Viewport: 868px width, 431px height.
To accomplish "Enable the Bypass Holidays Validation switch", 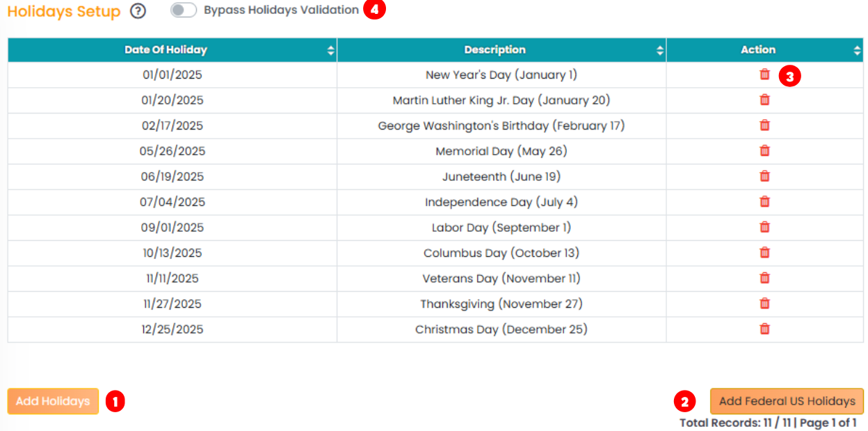I will click(x=184, y=10).
